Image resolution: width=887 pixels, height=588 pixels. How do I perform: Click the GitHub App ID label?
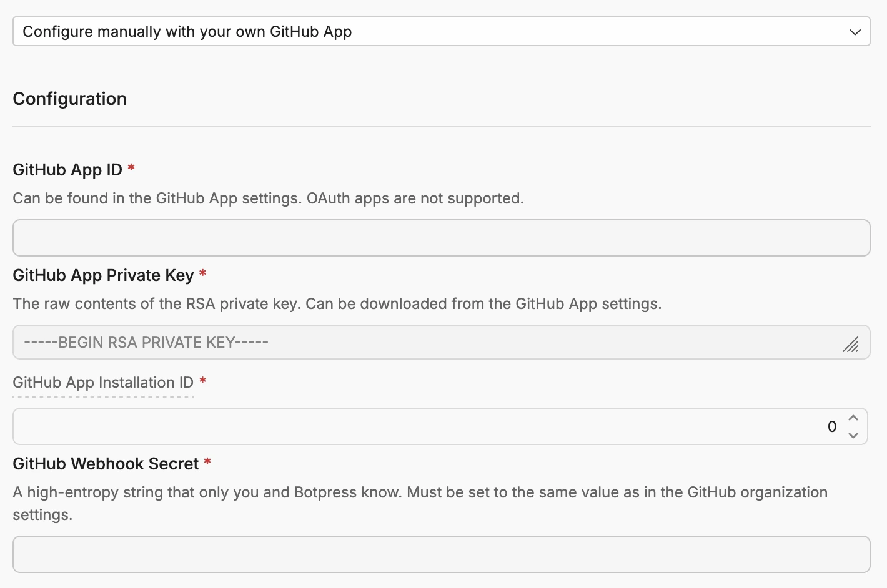[67, 170]
